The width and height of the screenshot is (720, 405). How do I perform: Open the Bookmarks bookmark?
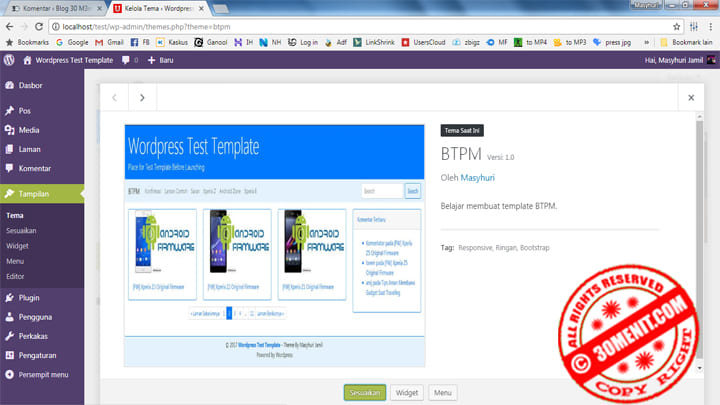click(28, 42)
